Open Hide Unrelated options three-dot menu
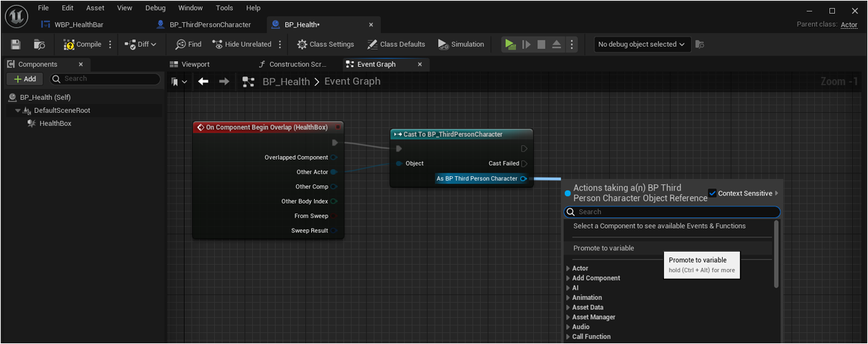 pos(280,44)
